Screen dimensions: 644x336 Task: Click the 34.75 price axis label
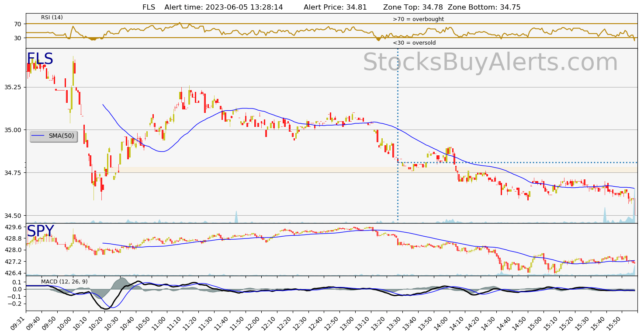click(13, 173)
